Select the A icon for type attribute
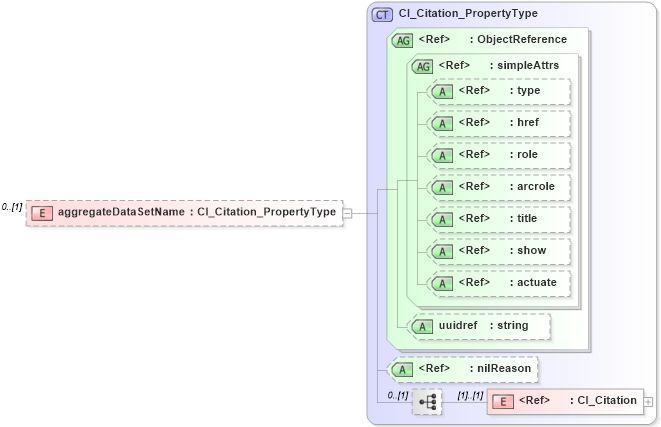661x427 pixels. [442, 91]
